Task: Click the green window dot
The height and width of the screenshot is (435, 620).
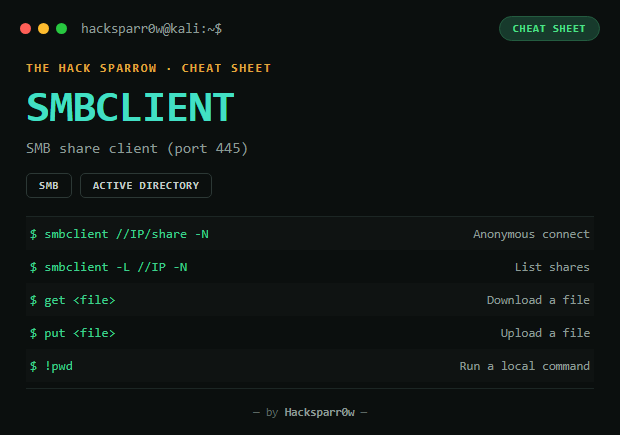Action: pyautogui.click(x=62, y=28)
